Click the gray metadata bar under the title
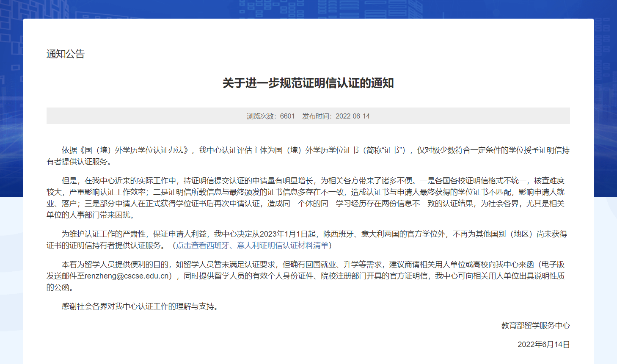617x364 pixels. point(466,116)
